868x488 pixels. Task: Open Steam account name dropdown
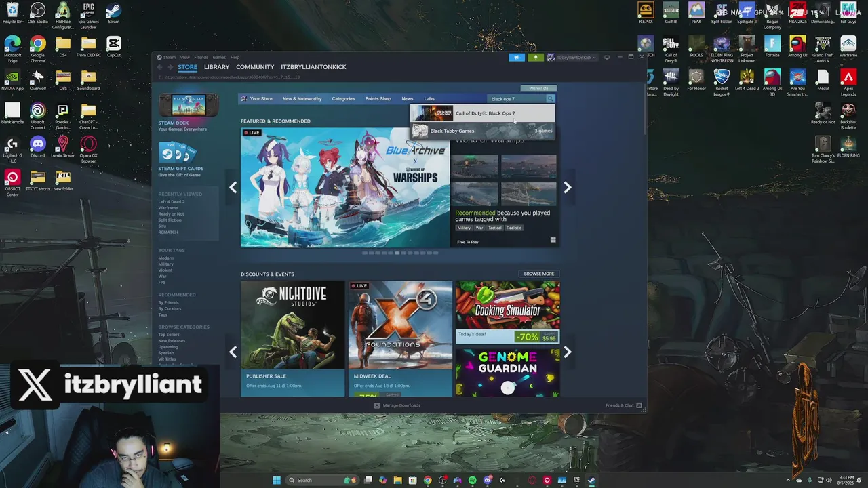[x=572, y=58]
